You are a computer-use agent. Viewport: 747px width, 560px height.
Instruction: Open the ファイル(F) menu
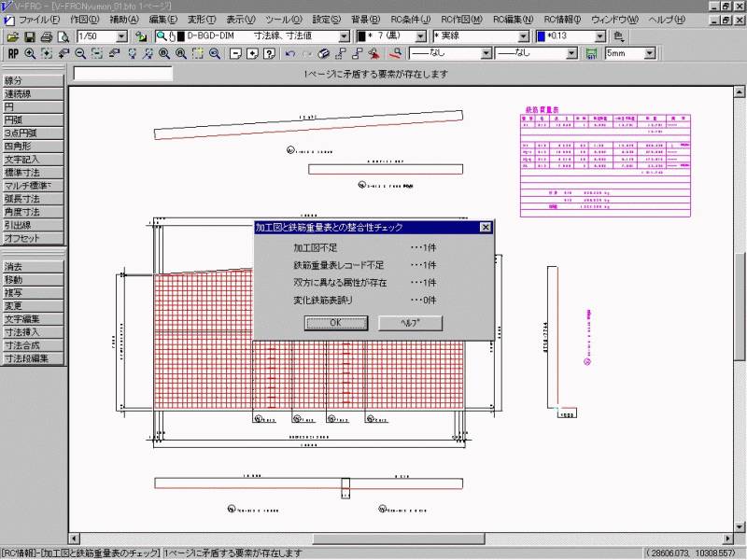pos(39,20)
